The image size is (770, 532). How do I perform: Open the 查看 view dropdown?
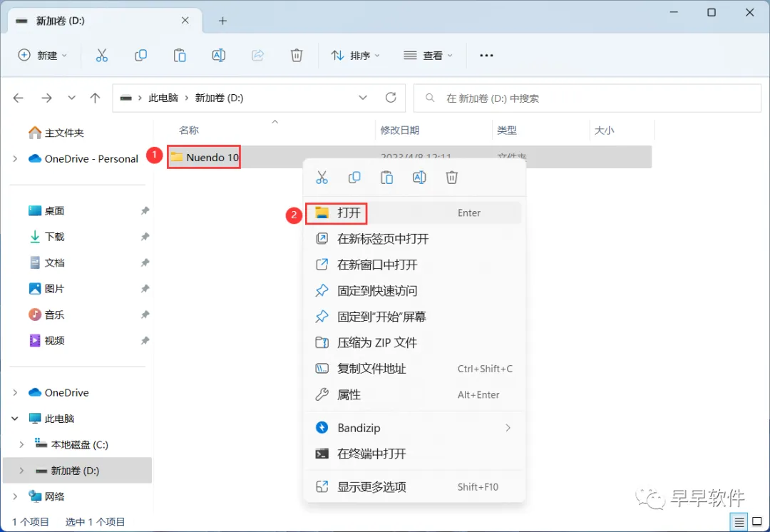(428, 56)
